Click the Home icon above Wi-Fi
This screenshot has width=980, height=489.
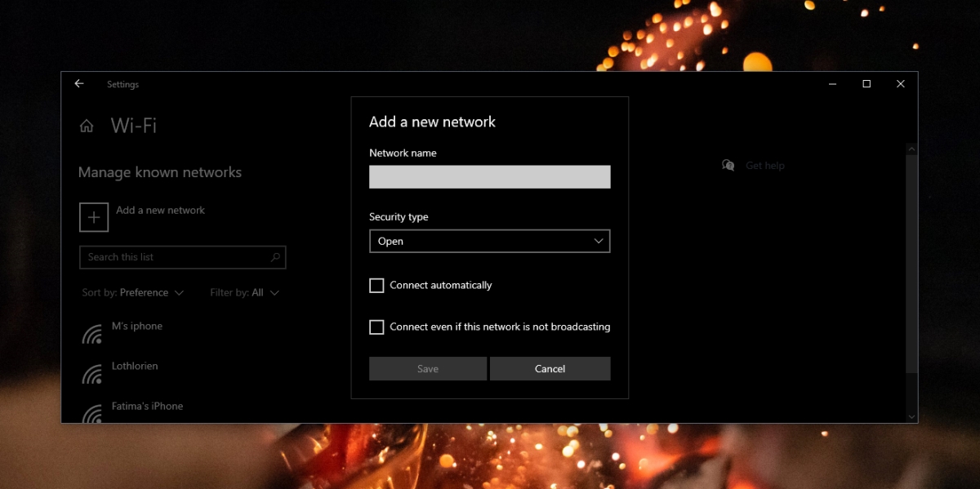coord(87,125)
